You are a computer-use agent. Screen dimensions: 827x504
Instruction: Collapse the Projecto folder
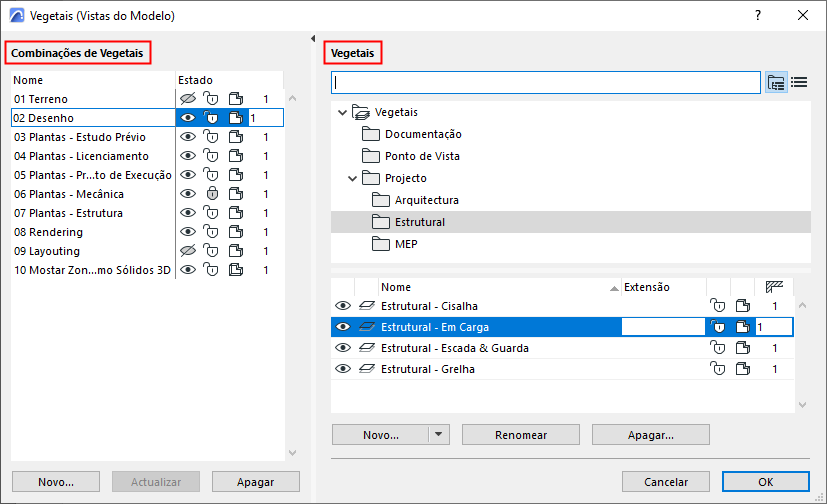click(353, 179)
